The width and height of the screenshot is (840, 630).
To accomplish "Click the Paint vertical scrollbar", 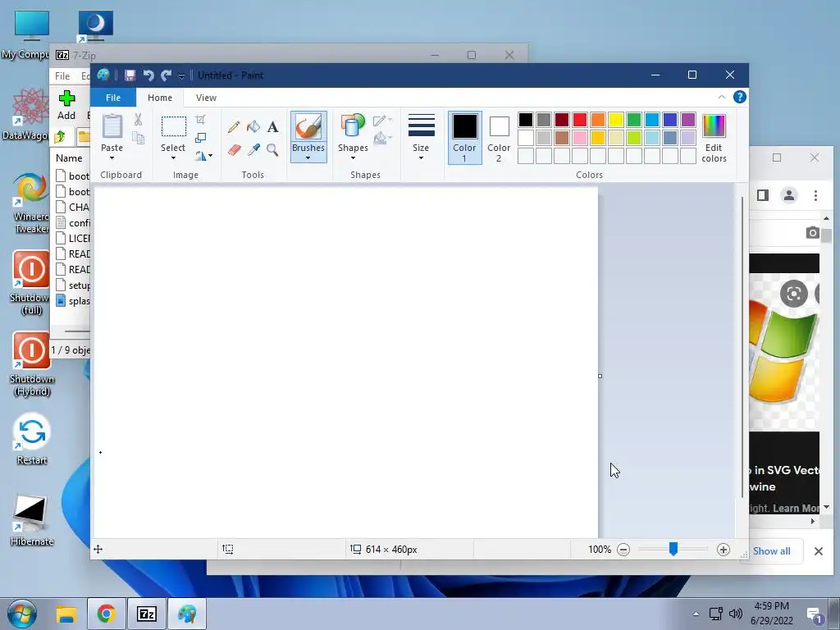I will (x=742, y=348).
